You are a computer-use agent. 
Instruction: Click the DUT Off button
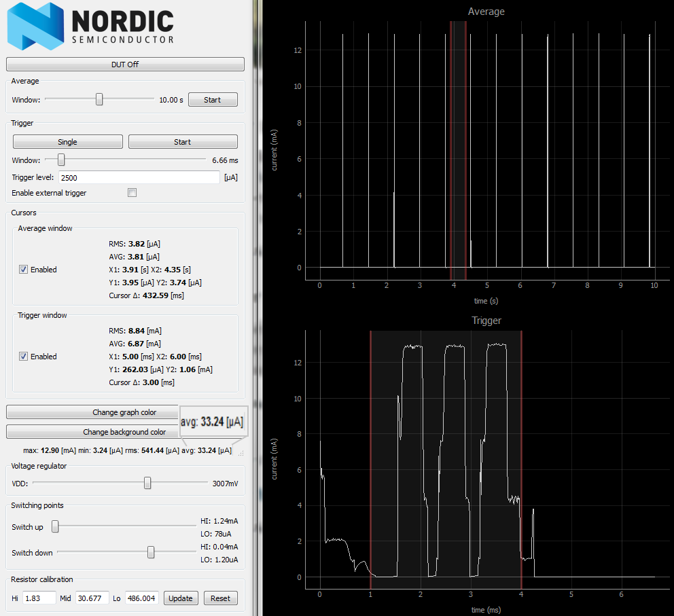[x=125, y=65]
